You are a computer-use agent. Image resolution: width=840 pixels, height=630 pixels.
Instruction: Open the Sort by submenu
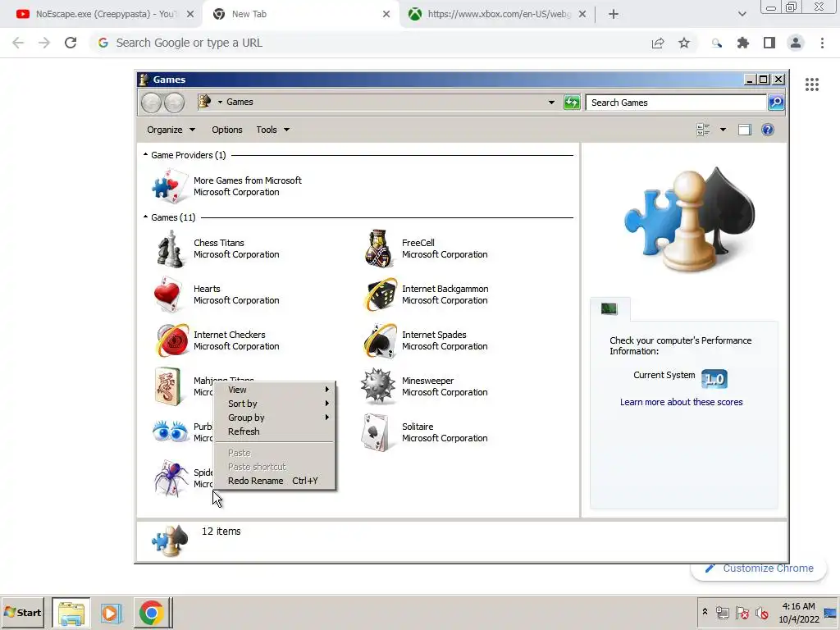[x=275, y=404]
